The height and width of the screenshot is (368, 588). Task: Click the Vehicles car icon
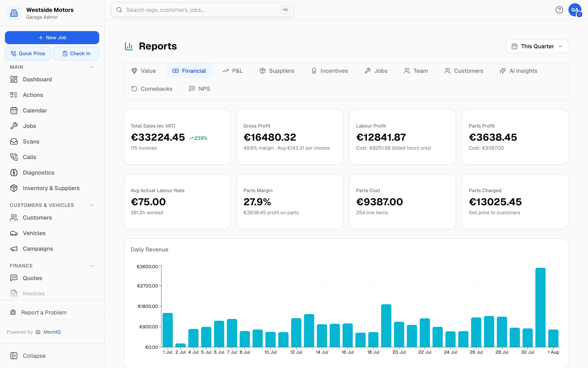click(x=14, y=233)
